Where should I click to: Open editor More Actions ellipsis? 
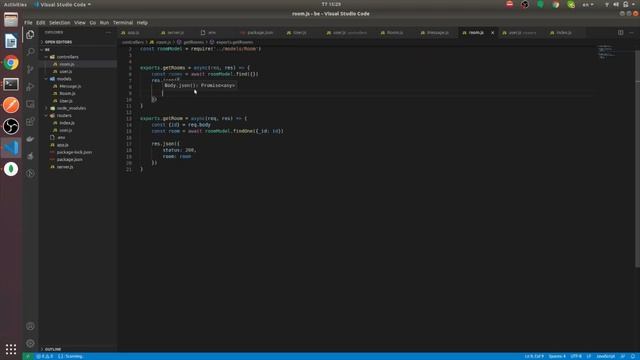click(631, 32)
